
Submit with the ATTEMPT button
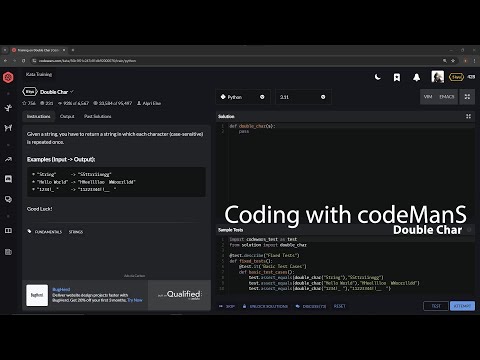462,306
